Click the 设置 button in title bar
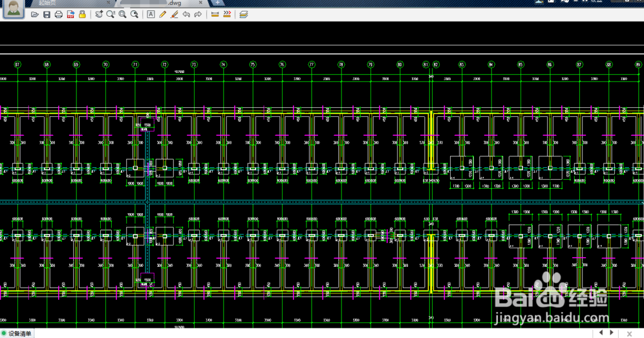Screen dimensions: 644x338 click(596, 1)
